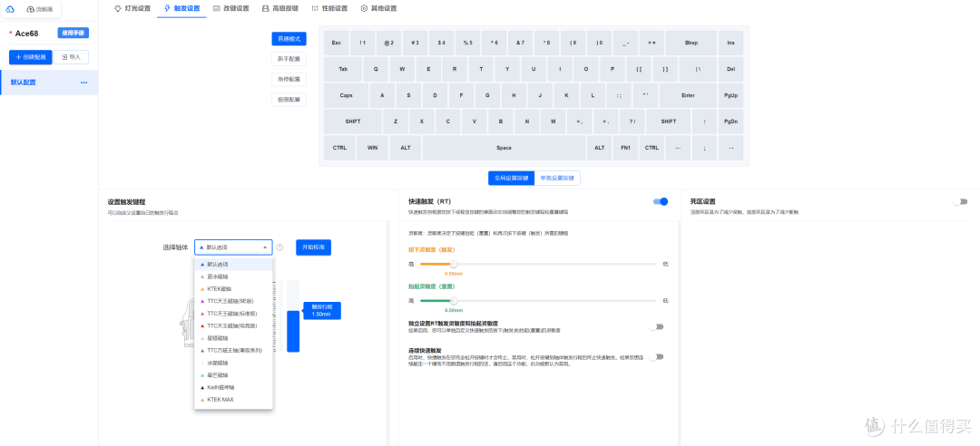This screenshot has height=446, width=980.
Task: Click the Esc key on keyboard
Action: [337, 44]
